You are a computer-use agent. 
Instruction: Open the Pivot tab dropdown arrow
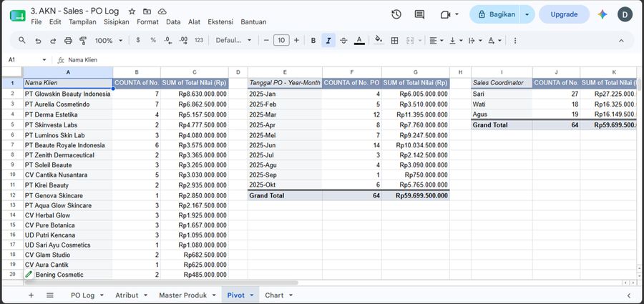pyautogui.click(x=252, y=295)
